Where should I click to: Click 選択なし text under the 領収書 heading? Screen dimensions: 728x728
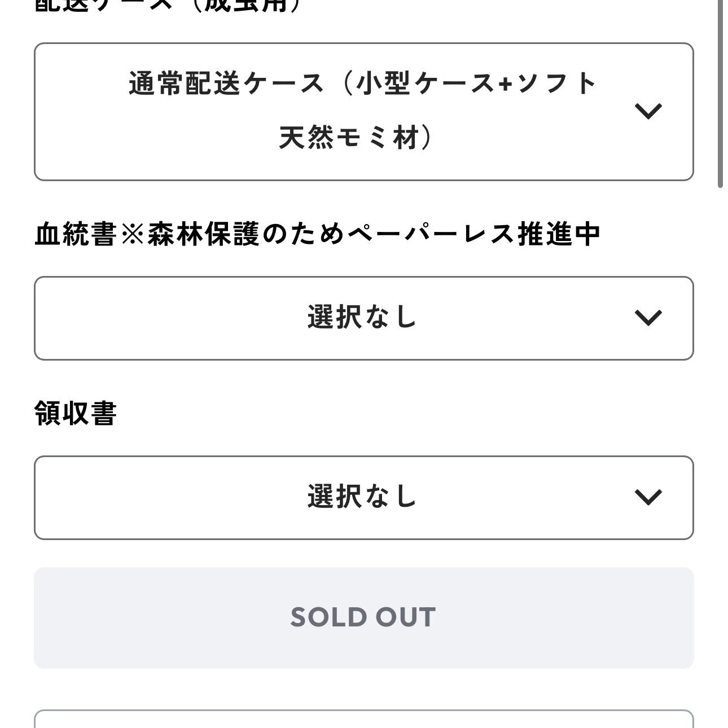(362, 496)
